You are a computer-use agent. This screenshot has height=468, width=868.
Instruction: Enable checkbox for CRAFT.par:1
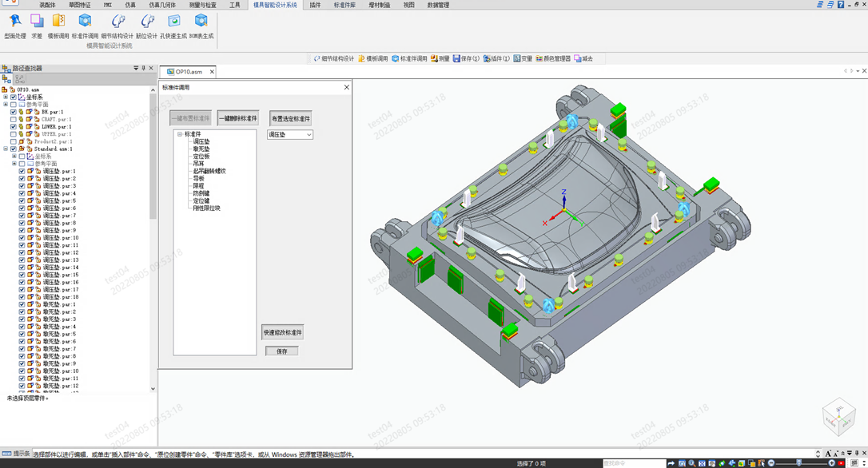tap(14, 119)
